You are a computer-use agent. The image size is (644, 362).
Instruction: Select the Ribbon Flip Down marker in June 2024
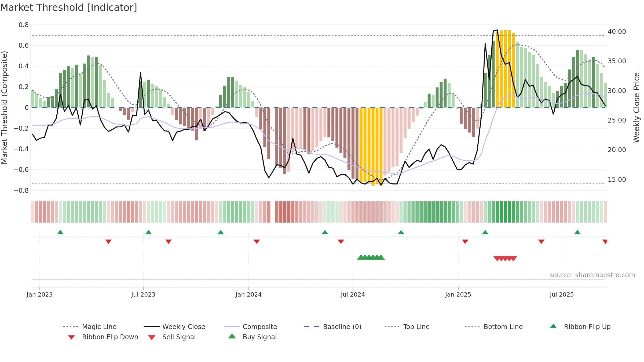click(x=341, y=242)
